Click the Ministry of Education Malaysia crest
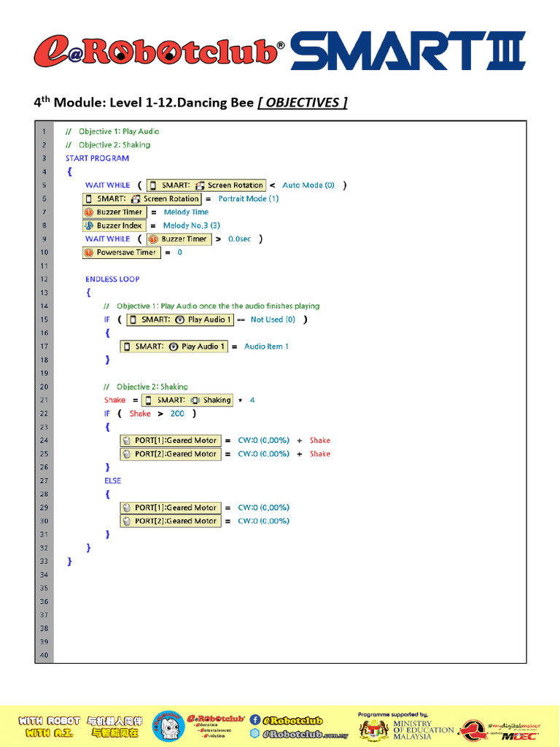This screenshot has height=747, width=560. 374,729
